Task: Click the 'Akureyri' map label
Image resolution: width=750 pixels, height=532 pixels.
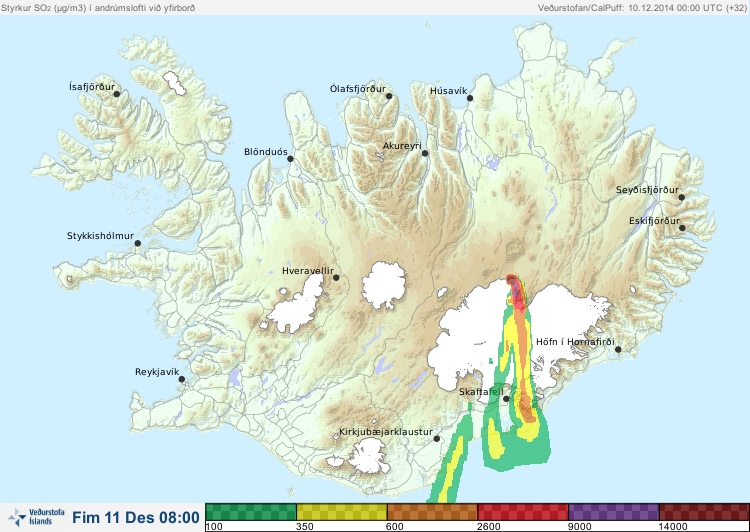Action: click(402, 146)
